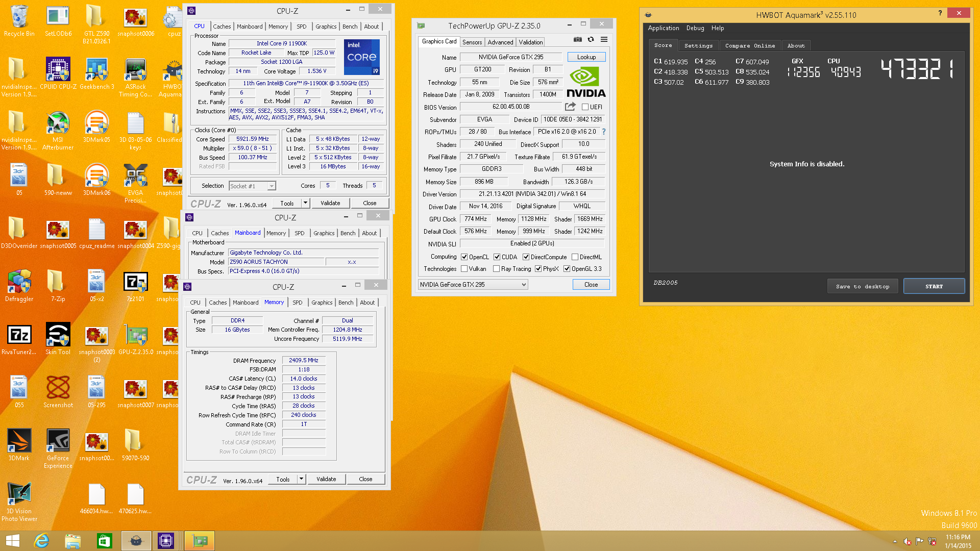Viewport: 980px width, 551px height.
Task: Expand the Tools arrow in bottom CPU-Z window
Action: pos(301,479)
